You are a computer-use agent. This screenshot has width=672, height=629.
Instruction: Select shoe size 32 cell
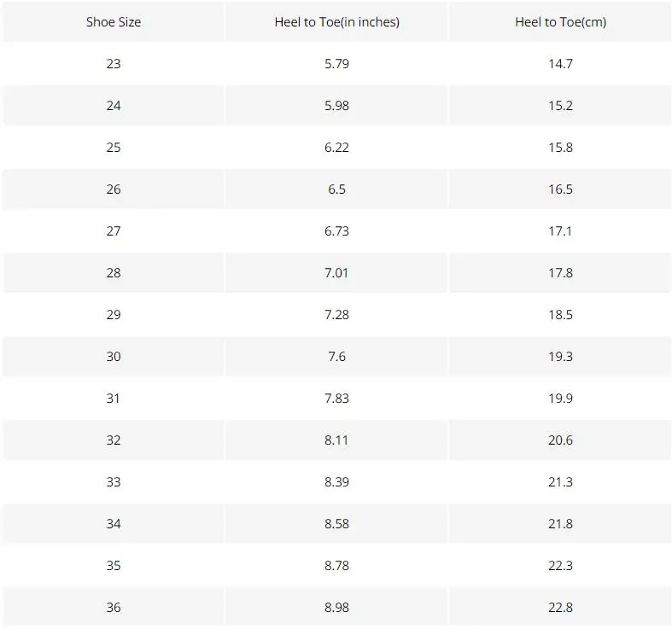[x=114, y=440]
